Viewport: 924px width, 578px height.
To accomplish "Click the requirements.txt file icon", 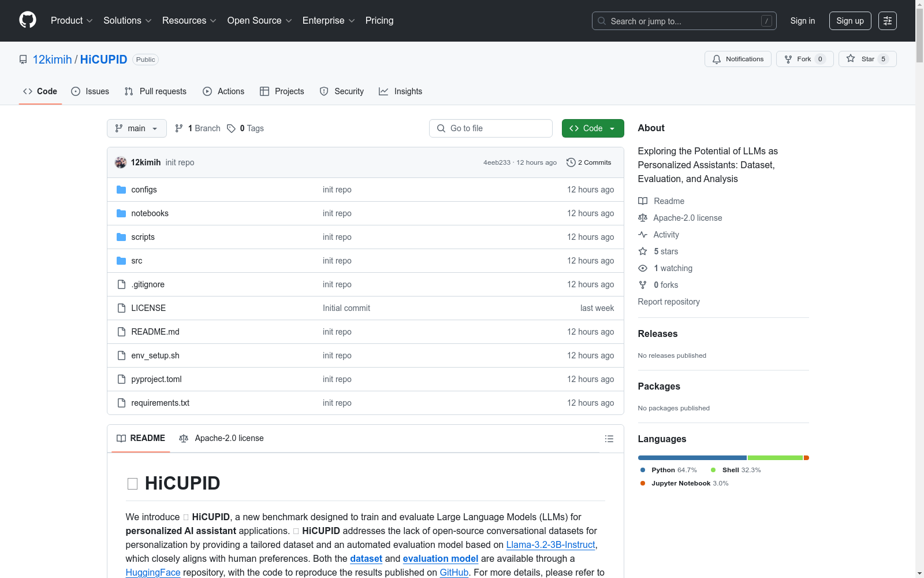I will click(x=121, y=403).
